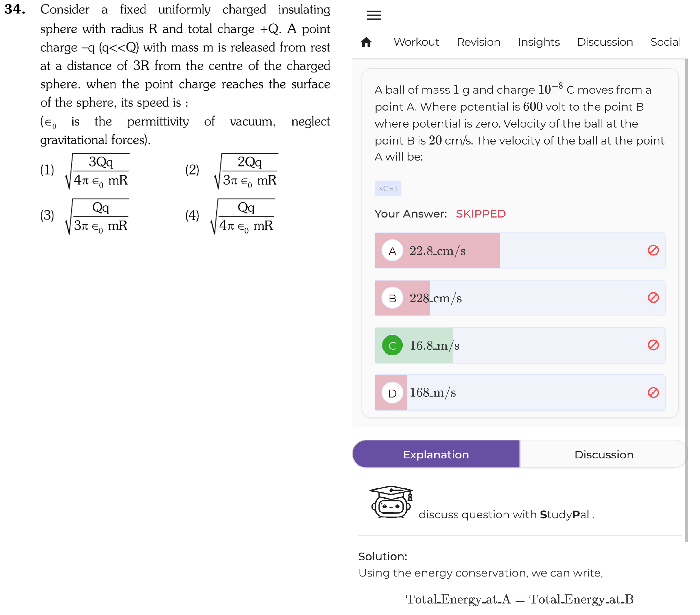Open the Social tab
This screenshot has width=700, height=615.
665,42
